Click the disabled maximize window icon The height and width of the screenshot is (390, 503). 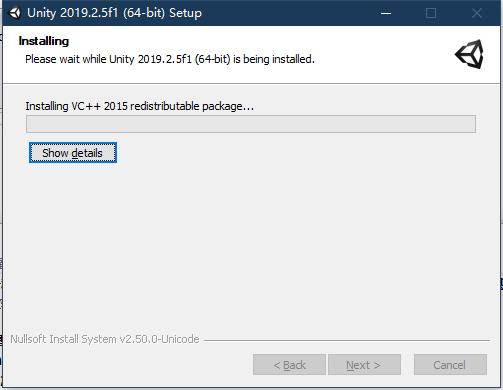tap(431, 13)
